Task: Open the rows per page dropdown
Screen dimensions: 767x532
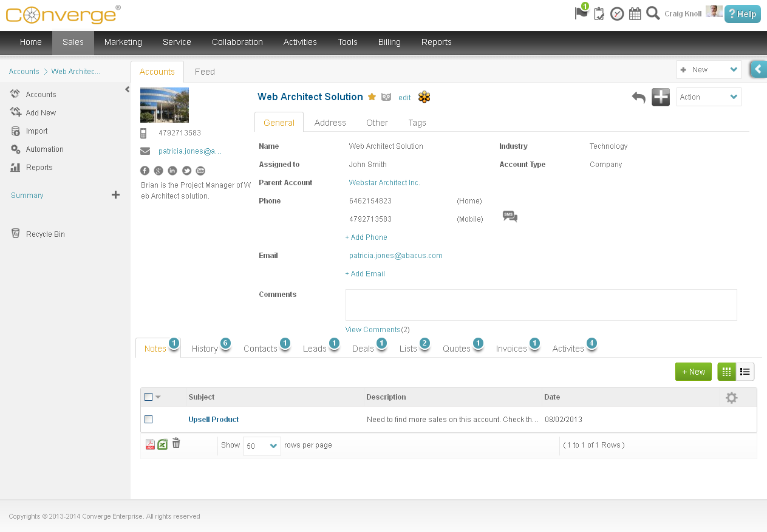Action: click(262, 446)
